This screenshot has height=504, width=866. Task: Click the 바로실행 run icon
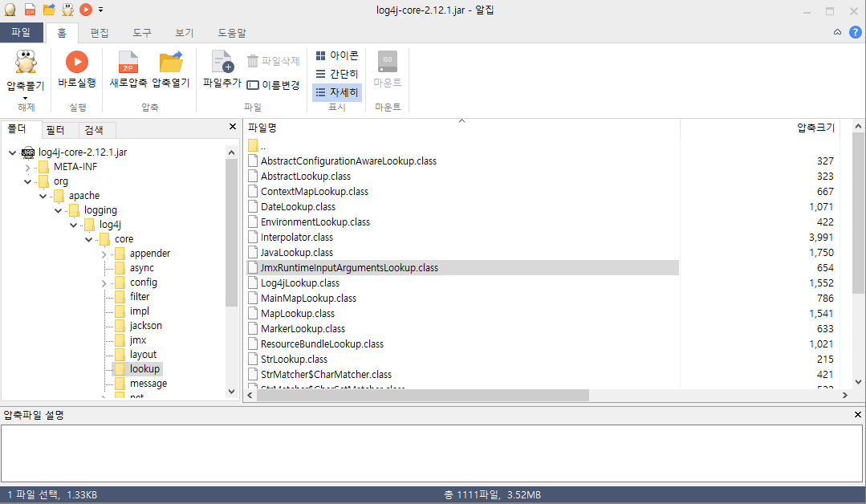[77, 62]
